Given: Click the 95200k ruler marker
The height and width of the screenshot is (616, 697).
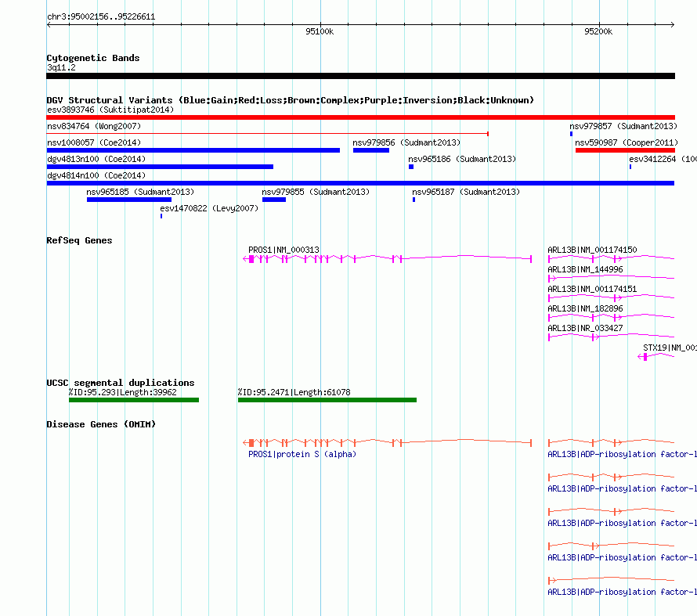Looking at the screenshot, I should click(x=598, y=31).
